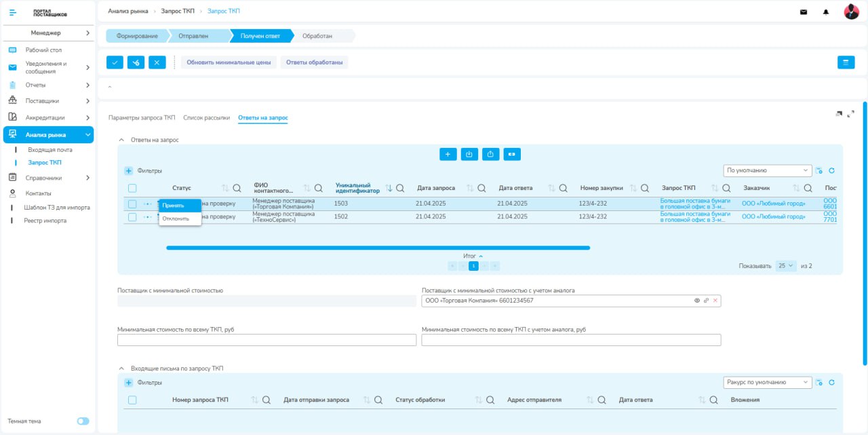Open the notifications bell icon
The height and width of the screenshot is (435, 868).
pyautogui.click(x=826, y=12)
